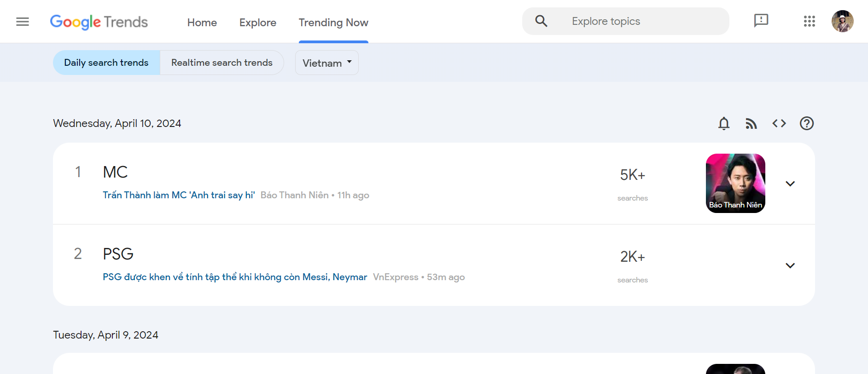
Task: Click the MC trend title
Action: coord(115,172)
